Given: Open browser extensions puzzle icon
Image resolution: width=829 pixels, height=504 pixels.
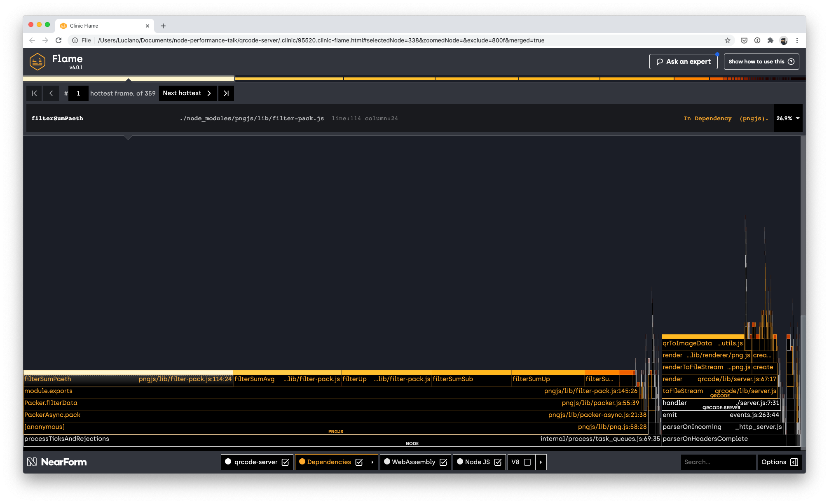Looking at the screenshot, I should pos(770,40).
